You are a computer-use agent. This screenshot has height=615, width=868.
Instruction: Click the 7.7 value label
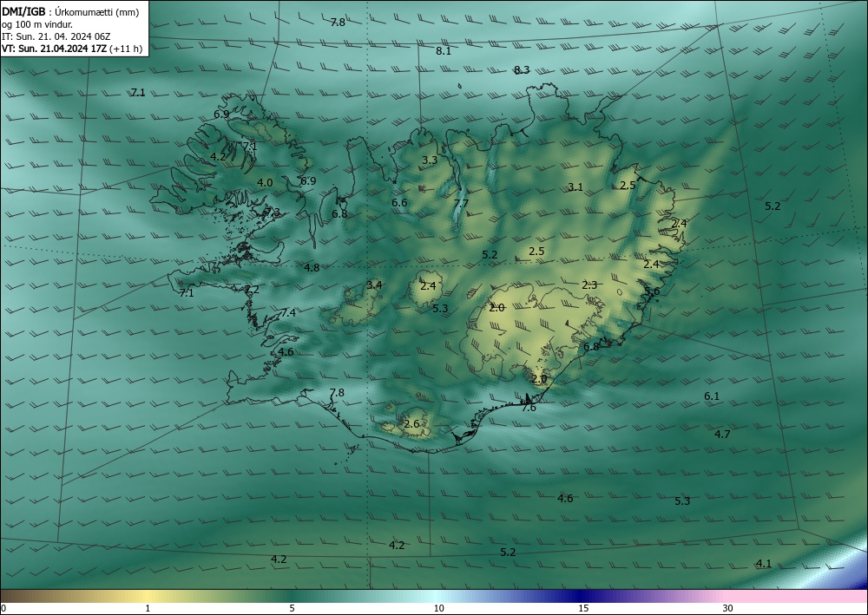point(461,204)
